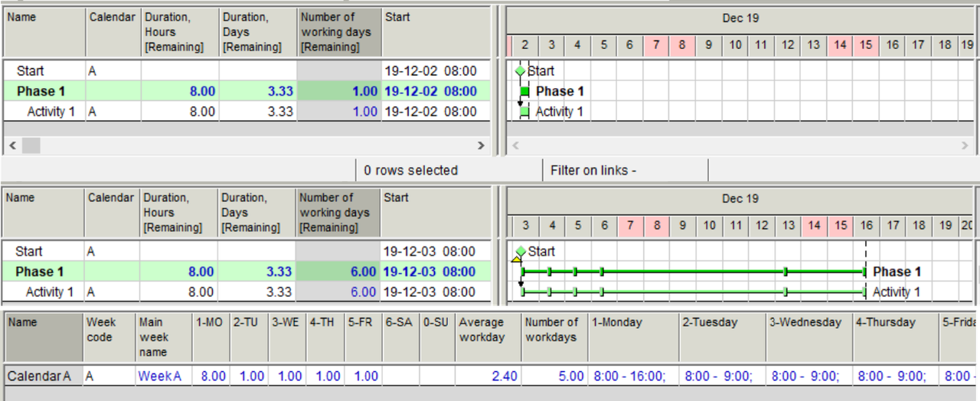Select the 'Average workday' column header
Viewport: 980px width, 401px height.
pyautogui.click(x=488, y=337)
